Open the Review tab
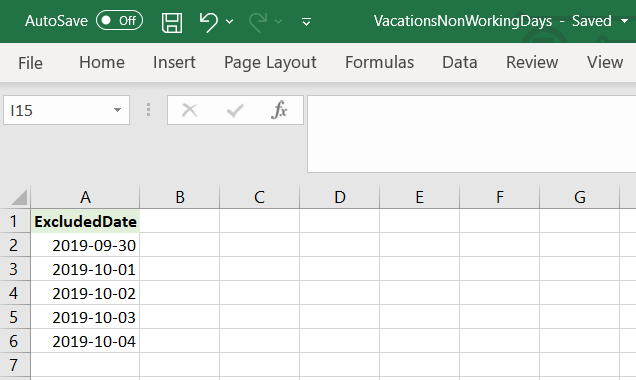The height and width of the screenshot is (380, 636). tap(532, 62)
